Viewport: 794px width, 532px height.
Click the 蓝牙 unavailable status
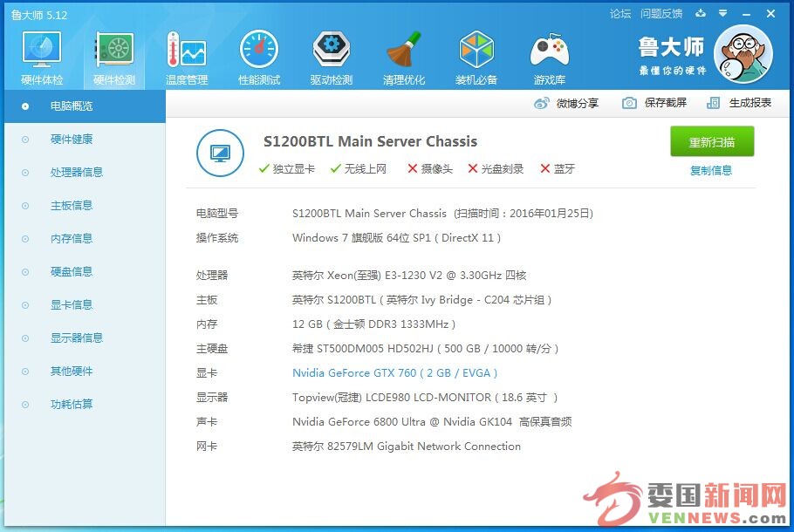click(558, 168)
